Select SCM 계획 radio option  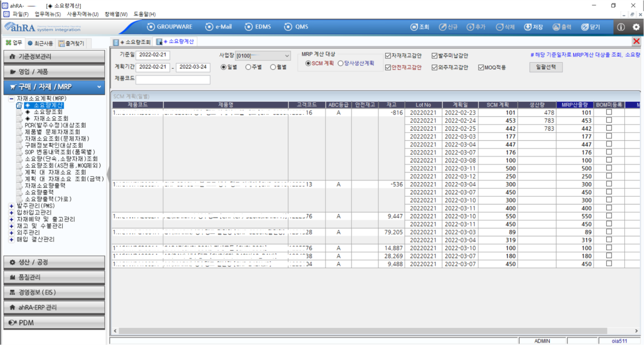[x=308, y=63]
